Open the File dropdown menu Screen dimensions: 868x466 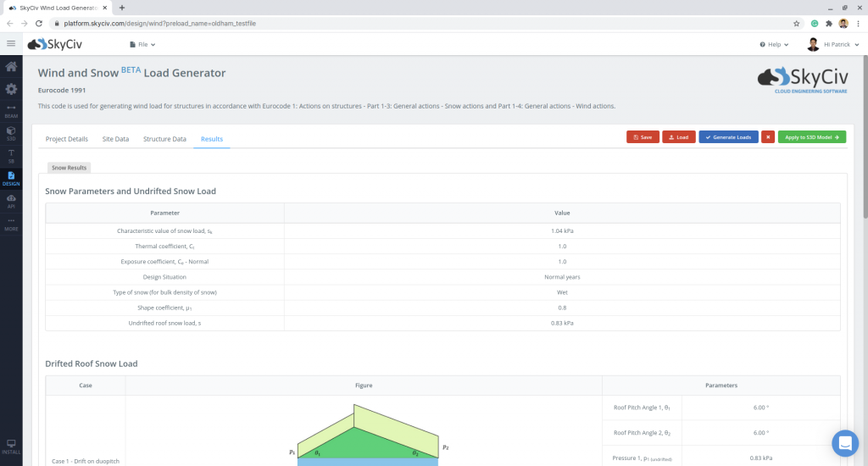[x=139, y=44]
